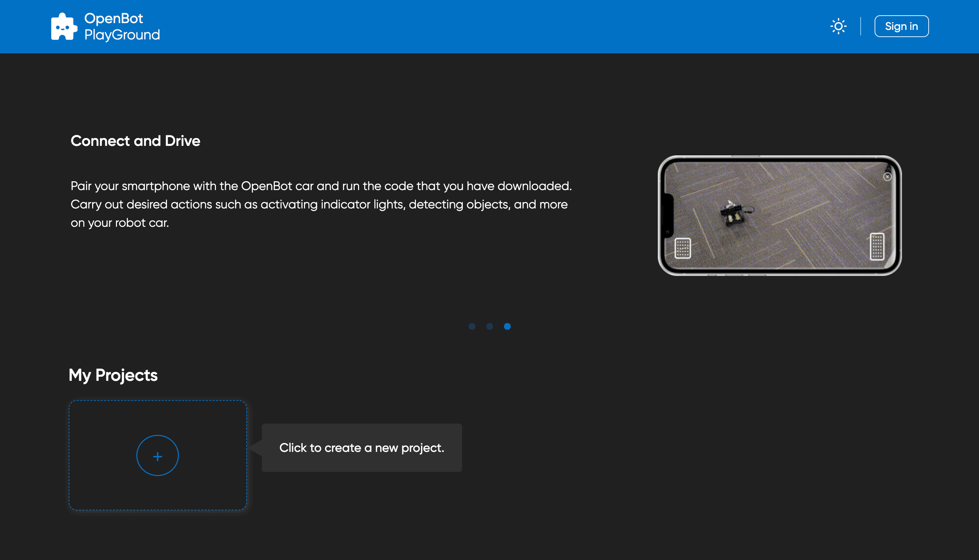Screen dimensions: 979x560
Task: Click the "My Projects" heading
Action: (113, 375)
